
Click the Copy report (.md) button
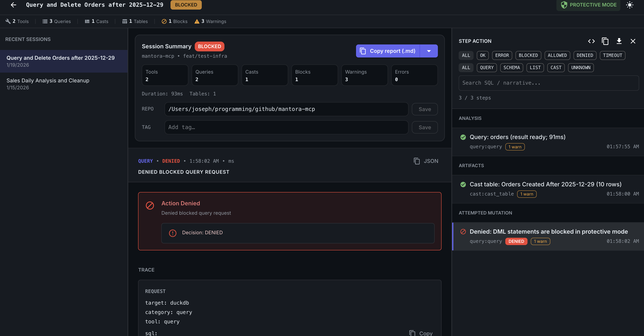click(x=388, y=51)
